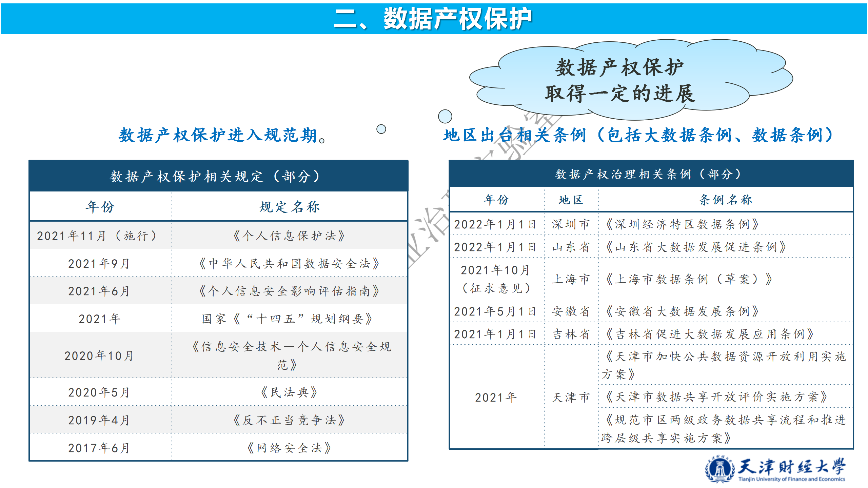Select cell 2021年11月（施行）
Image resolution: width=868 pixels, height=488 pixels.
tap(101, 236)
